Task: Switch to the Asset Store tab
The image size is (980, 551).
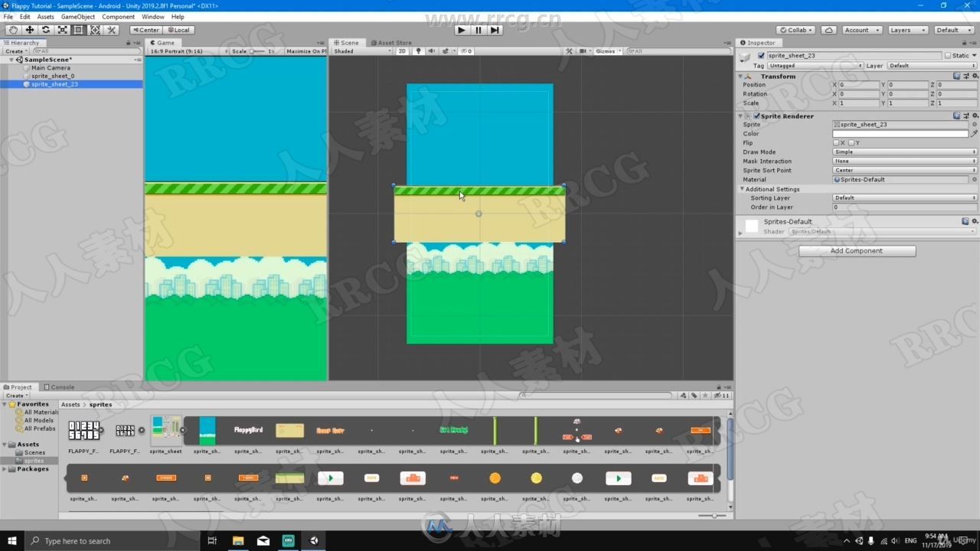Action: click(392, 43)
